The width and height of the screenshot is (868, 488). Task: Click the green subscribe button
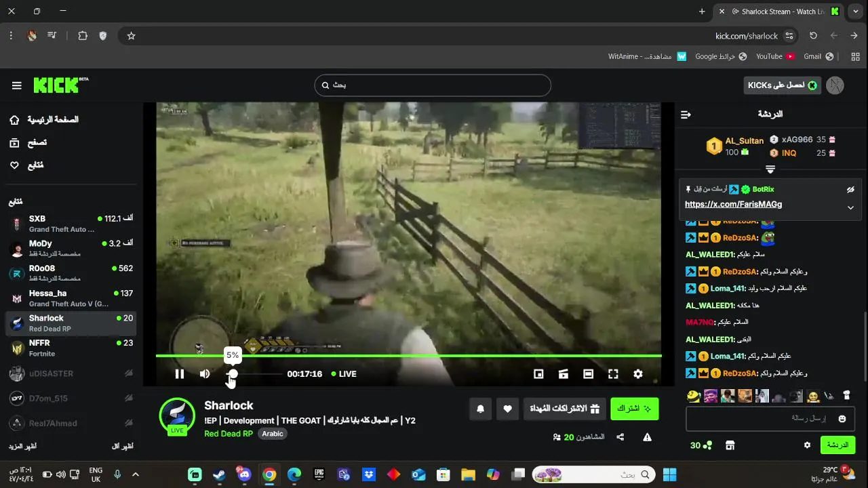pyautogui.click(x=634, y=409)
